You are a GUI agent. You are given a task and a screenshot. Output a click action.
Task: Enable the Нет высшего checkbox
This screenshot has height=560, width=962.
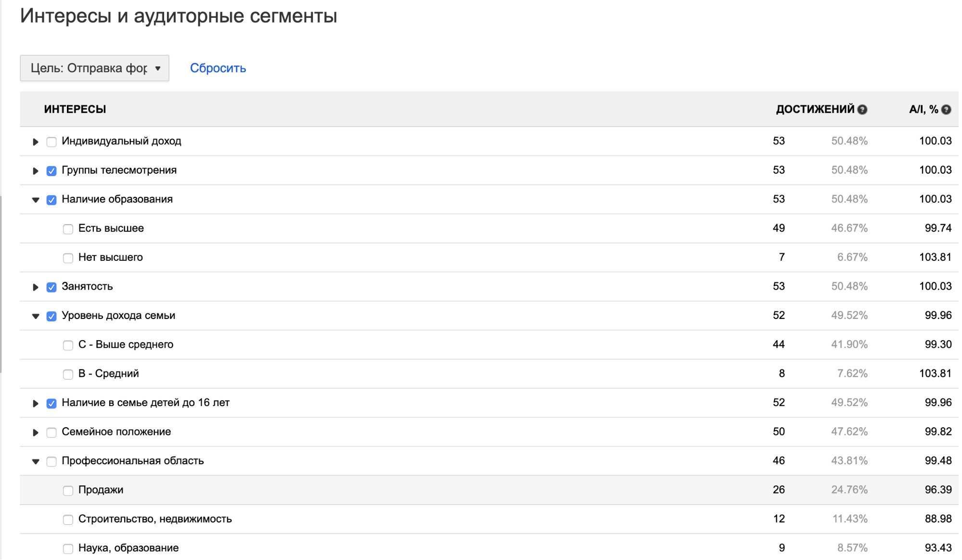pyautogui.click(x=68, y=258)
